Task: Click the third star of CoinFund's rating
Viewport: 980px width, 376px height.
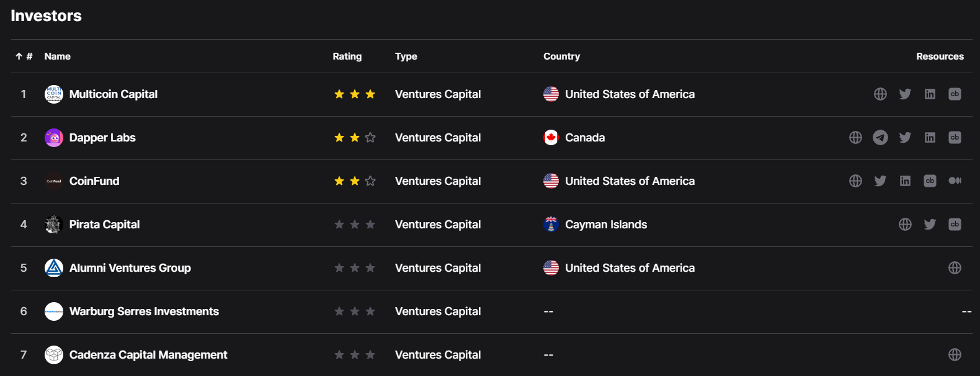Action: 370,181
